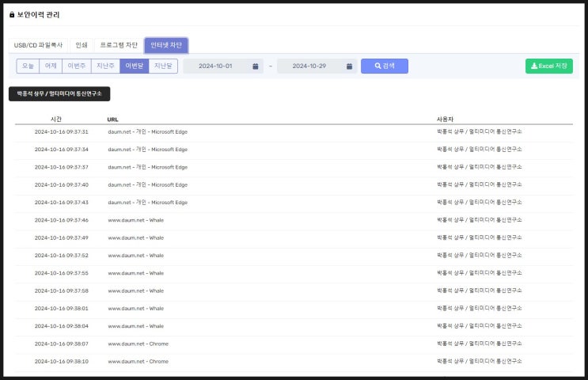588x380 pixels.
Task: Select the row at 2024-10-16 09:37:34
Action: [x=294, y=150]
